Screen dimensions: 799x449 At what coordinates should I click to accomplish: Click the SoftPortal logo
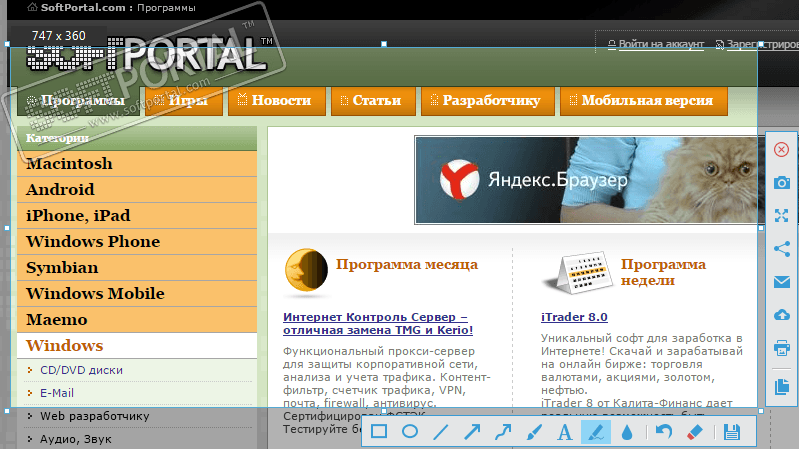tap(148, 54)
